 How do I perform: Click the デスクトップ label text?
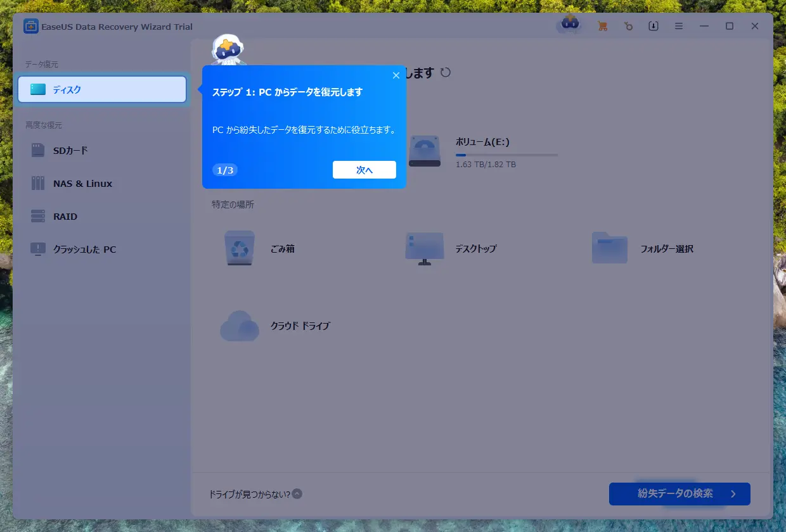pyautogui.click(x=475, y=249)
